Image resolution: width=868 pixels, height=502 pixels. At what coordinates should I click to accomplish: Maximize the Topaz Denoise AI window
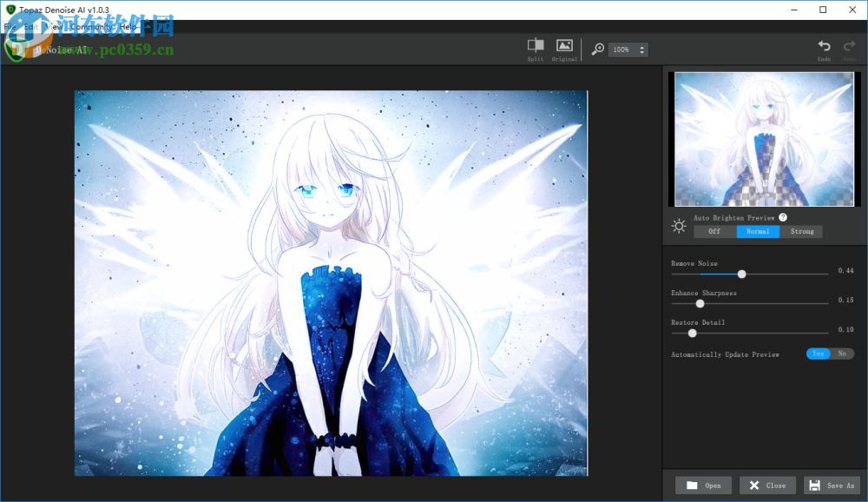point(823,10)
